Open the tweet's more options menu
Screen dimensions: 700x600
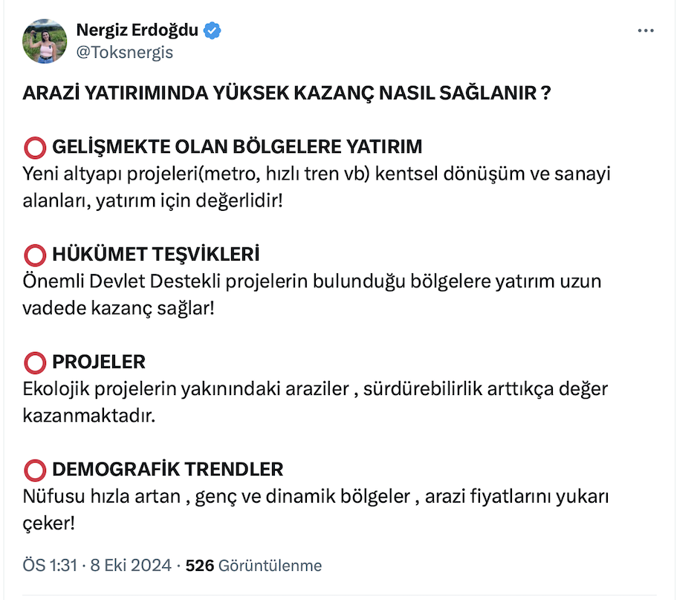click(x=646, y=31)
